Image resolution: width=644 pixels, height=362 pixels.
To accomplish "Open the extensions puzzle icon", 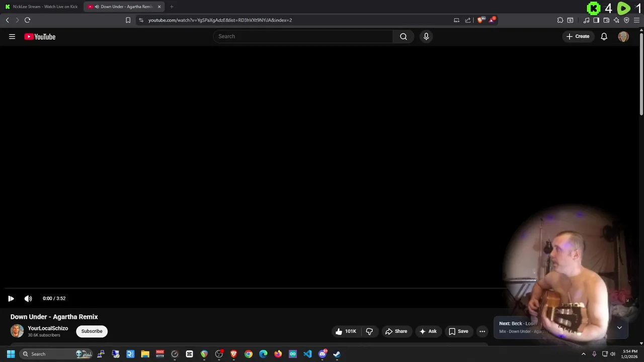I will [560, 20].
